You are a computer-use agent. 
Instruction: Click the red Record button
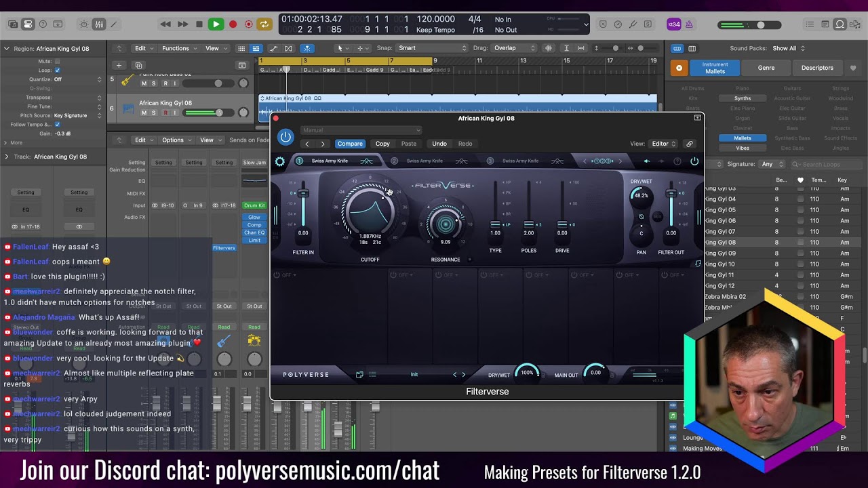233,24
